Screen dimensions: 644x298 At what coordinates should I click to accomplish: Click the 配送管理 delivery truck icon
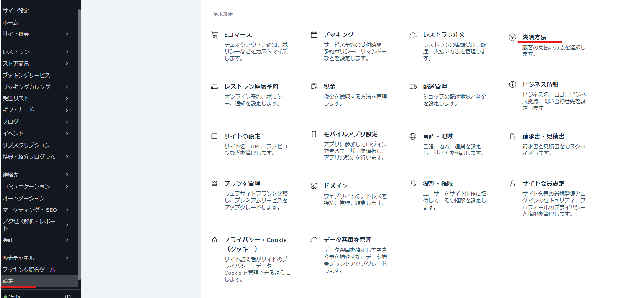coord(413,87)
